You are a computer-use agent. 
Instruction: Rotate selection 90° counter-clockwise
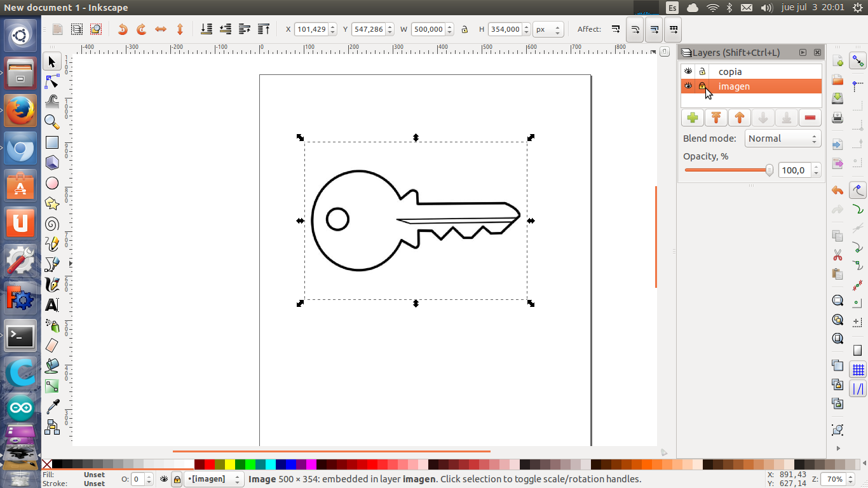pos(123,29)
